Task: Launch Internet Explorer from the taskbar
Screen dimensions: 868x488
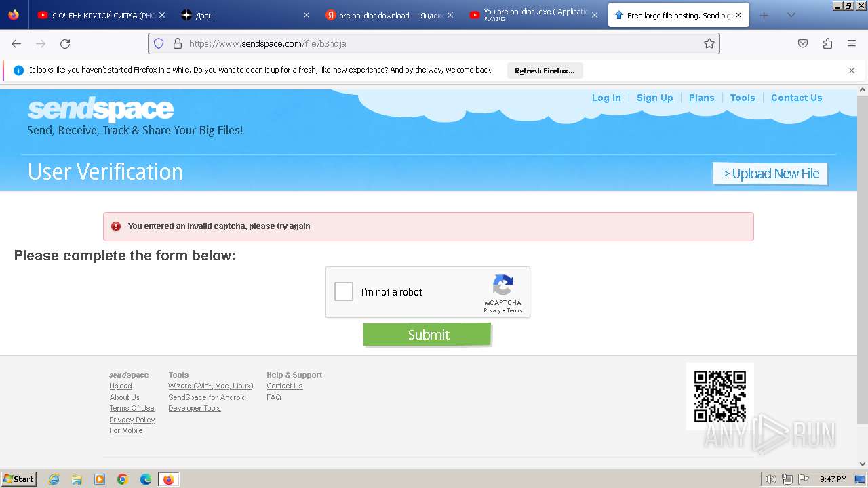Action: [x=54, y=479]
